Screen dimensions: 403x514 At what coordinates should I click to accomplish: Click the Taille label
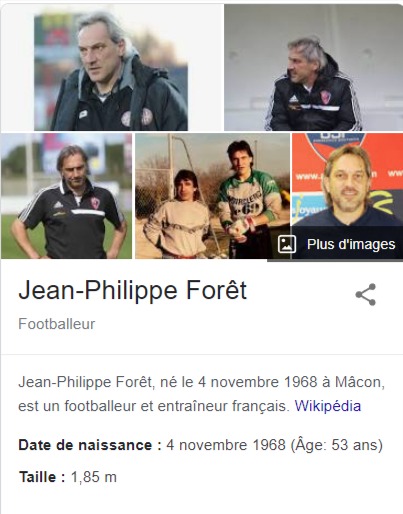pyautogui.click(x=42, y=477)
